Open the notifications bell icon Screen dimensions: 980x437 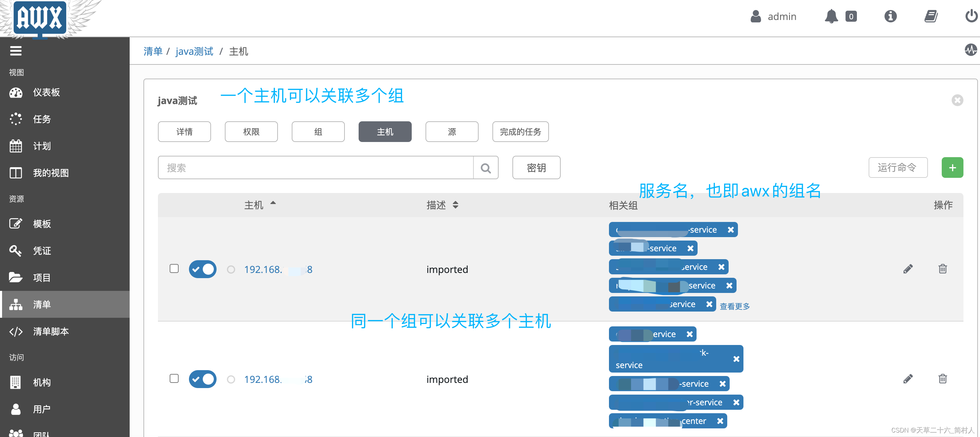pyautogui.click(x=831, y=16)
